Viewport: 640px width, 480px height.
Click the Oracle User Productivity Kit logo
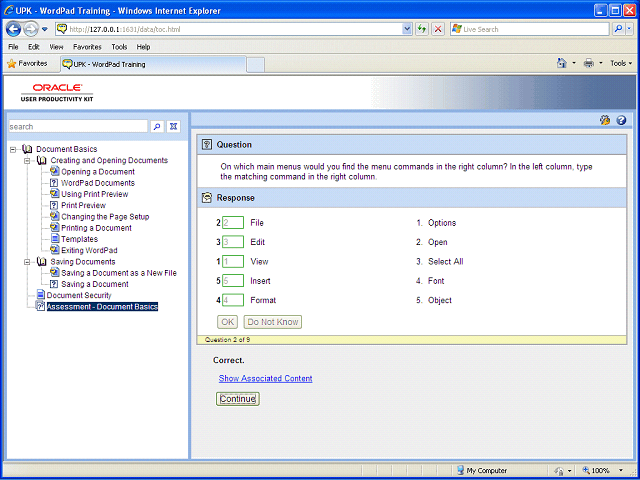coord(57,93)
